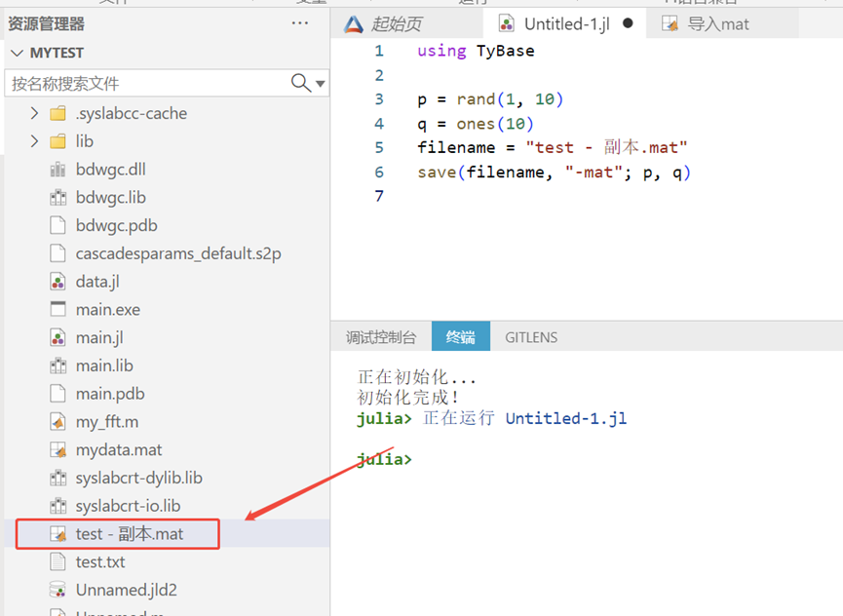Screen dimensions: 843x616
Task: Click the filename assignment code line
Action: tap(553, 147)
